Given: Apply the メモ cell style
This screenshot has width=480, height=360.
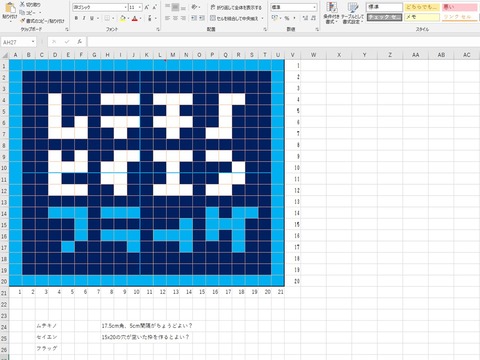Looking at the screenshot, I should (422, 17).
